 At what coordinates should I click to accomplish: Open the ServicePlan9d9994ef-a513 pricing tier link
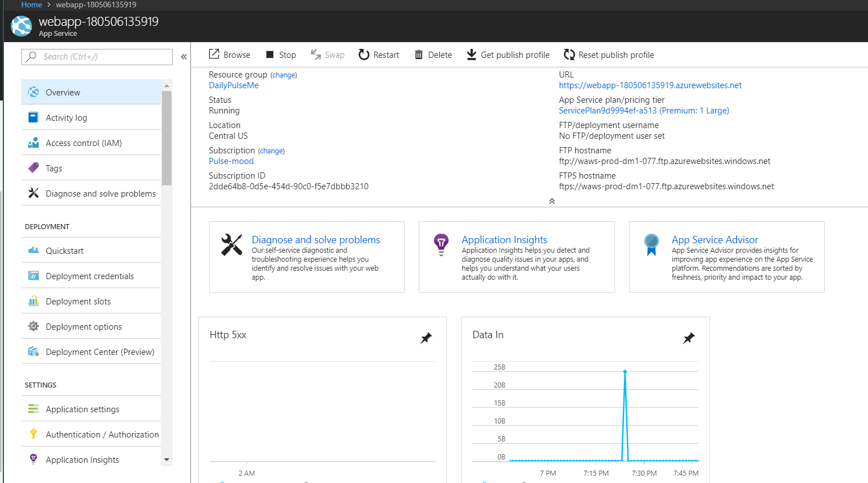pos(644,111)
